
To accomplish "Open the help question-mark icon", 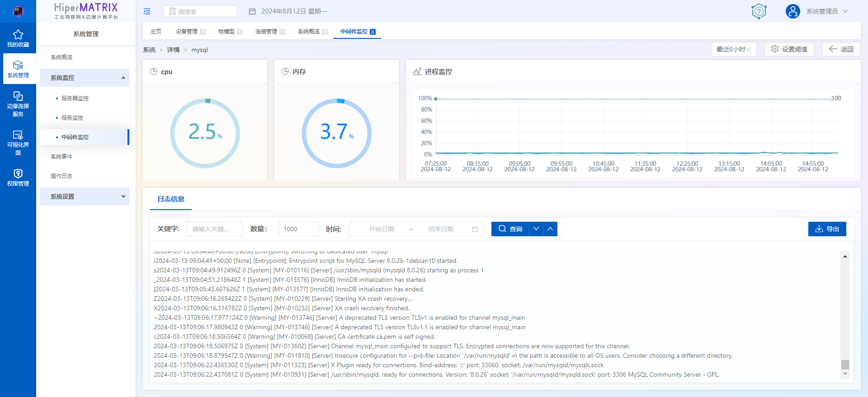I will point(759,11).
